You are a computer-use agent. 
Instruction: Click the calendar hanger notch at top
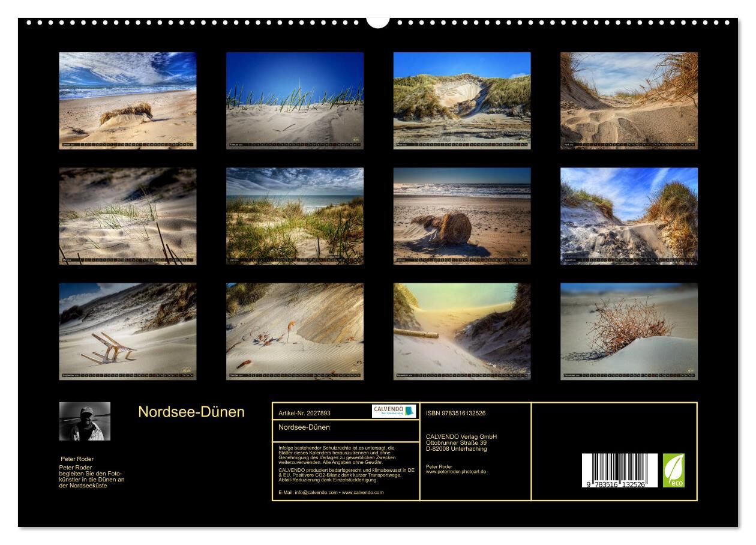point(378,22)
